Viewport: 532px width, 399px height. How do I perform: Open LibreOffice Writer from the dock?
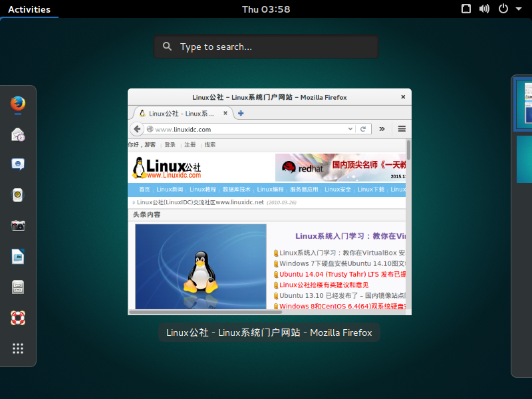[17, 256]
